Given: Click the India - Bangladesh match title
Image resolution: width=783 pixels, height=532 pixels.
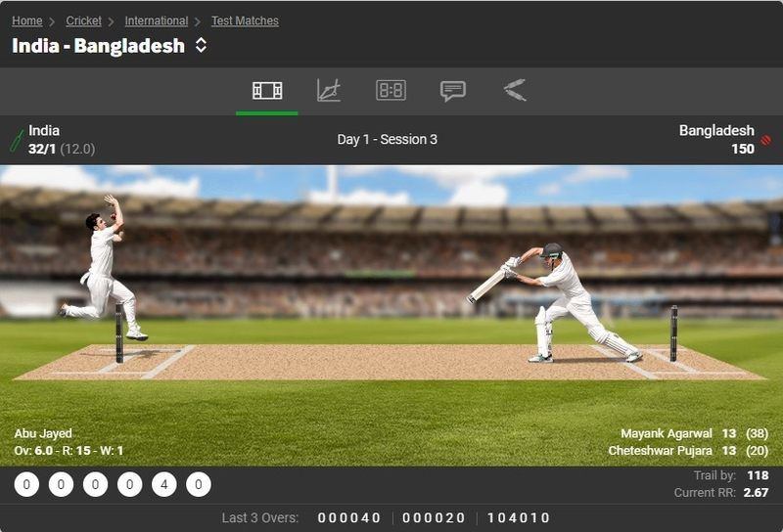Looking at the screenshot, I should click(99, 46).
